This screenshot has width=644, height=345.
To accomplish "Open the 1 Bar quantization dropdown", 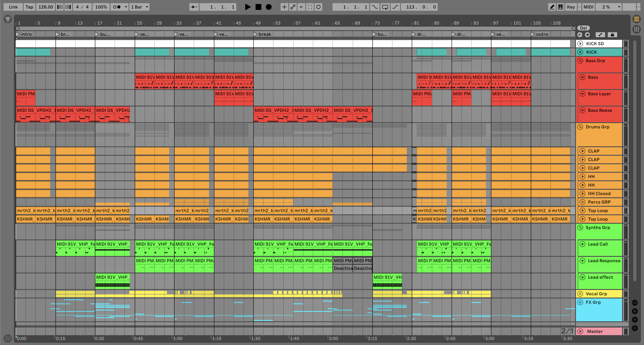I will 139,7.
